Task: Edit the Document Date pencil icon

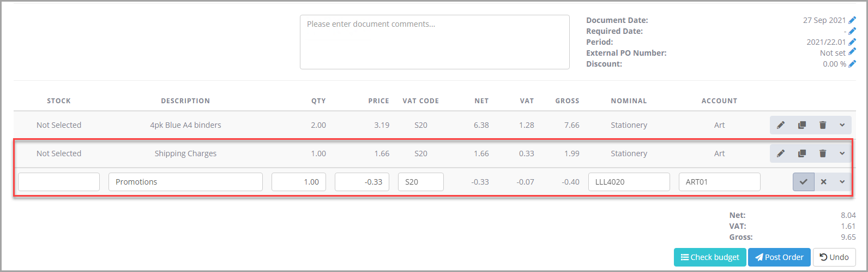Action: click(852, 20)
